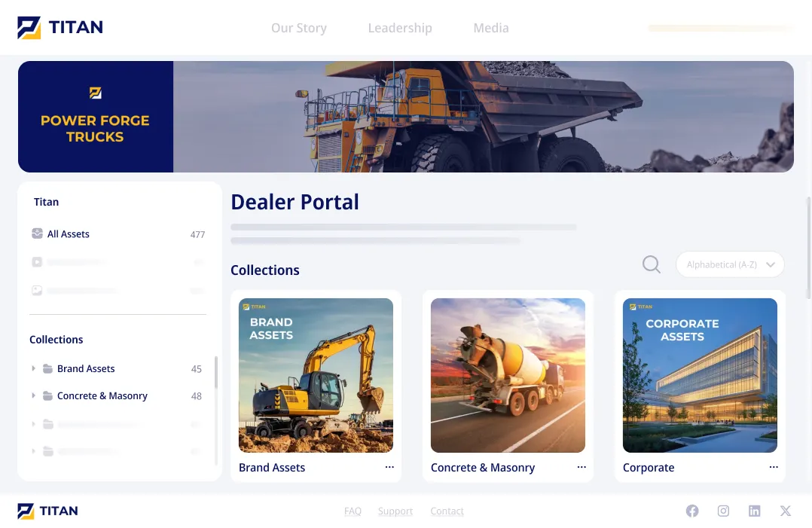This screenshot has height=528, width=812.
Task: Open the Facebook icon in the footer
Action: point(691,511)
